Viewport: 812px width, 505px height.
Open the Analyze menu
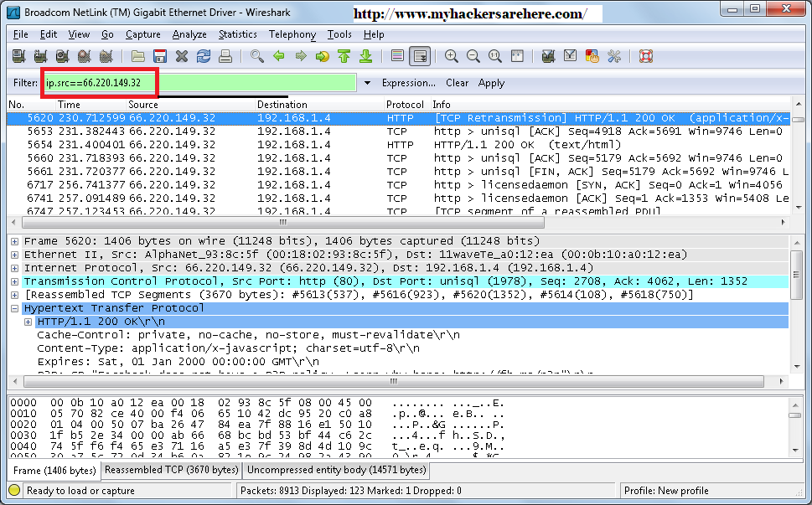pyautogui.click(x=189, y=34)
